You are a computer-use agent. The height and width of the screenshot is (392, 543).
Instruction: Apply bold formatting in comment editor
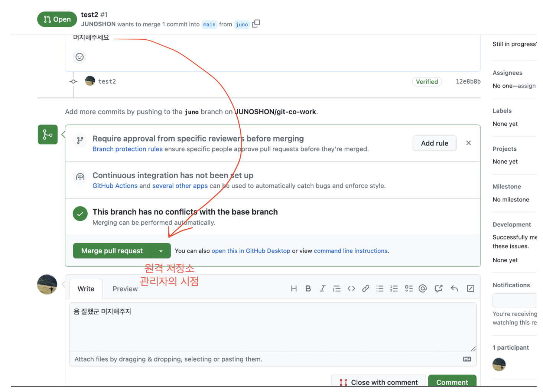tap(308, 288)
